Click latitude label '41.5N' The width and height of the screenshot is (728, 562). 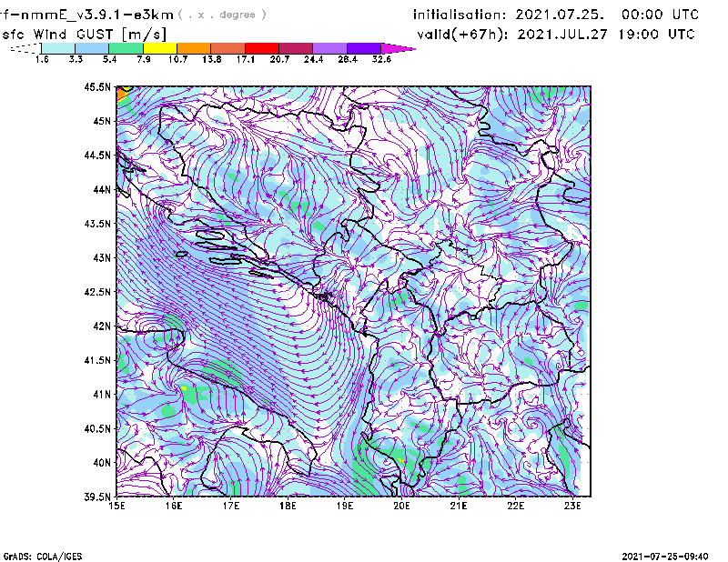pyautogui.click(x=97, y=360)
